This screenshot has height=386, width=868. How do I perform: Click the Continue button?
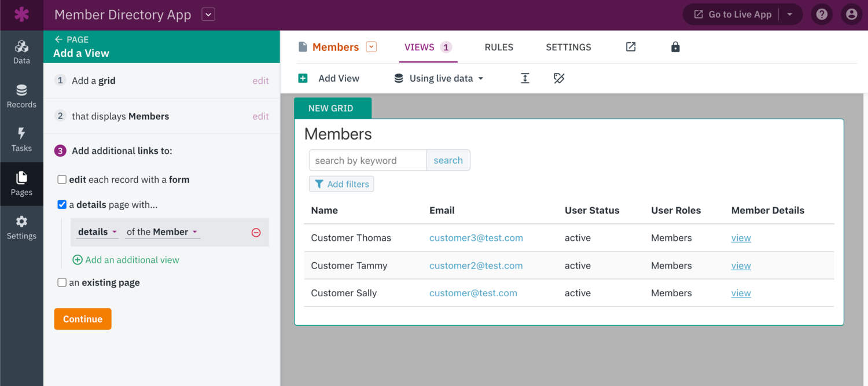pos(82,319)
